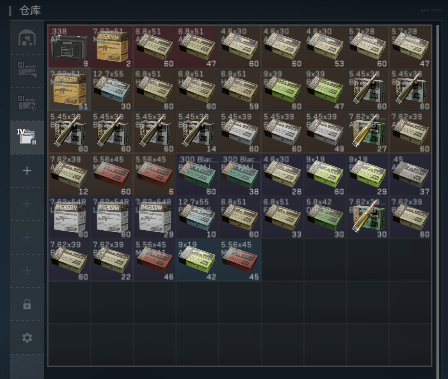The image size is (448, 379).
Task: Select the 5.7x28 ammo stack of 47
Action: pyautogui.click(x=410, y=46)
